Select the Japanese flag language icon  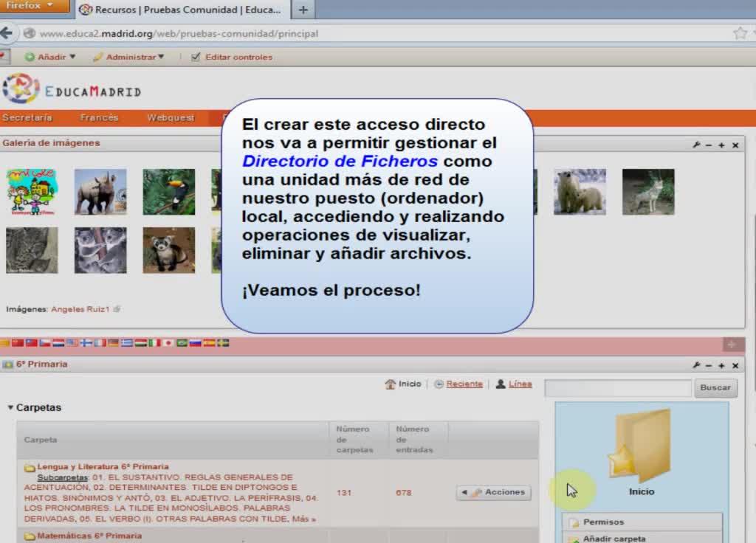tap(168, 343)
